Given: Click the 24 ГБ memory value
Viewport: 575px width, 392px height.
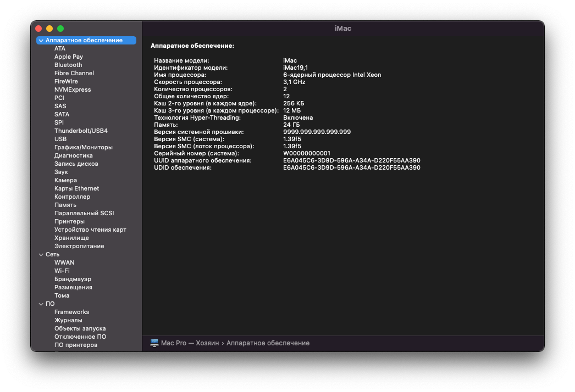Looking at the screenshot, I should (x=291, y=125).
